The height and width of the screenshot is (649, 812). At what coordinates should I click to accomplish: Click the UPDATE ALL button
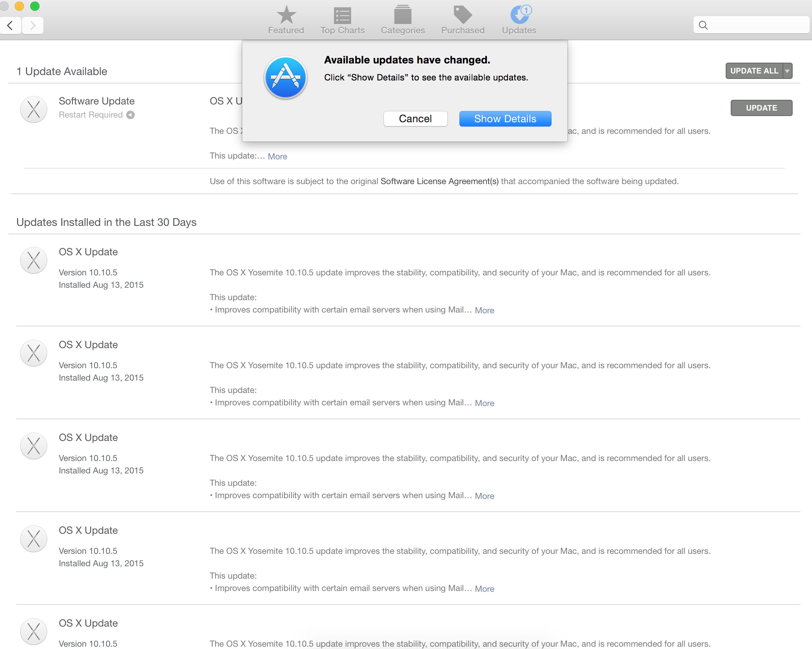tap(754, 71)
